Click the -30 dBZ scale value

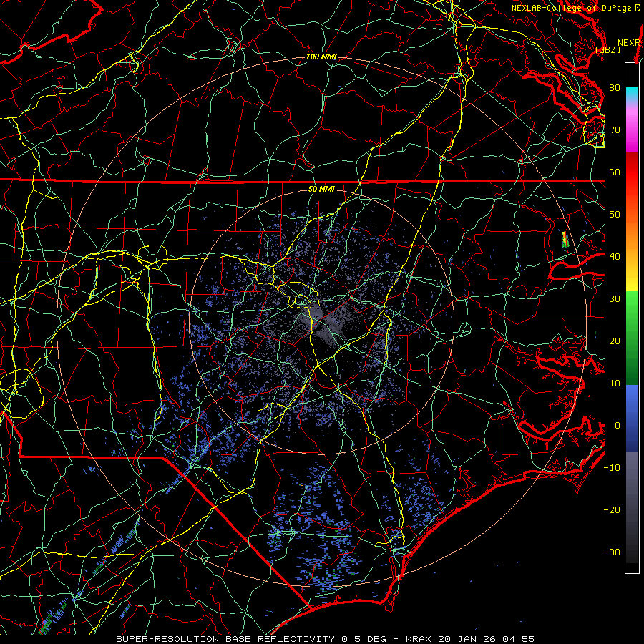click(612, 552)
